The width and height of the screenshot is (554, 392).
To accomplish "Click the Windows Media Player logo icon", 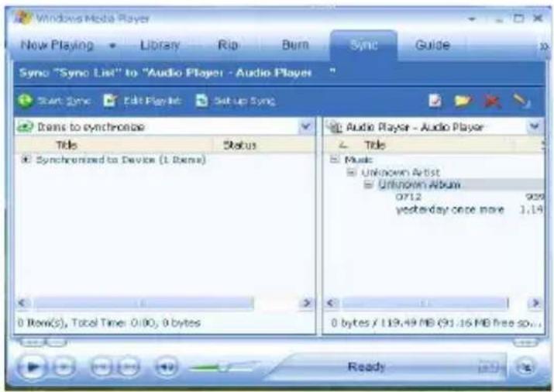I will click(x=23, y=18).
